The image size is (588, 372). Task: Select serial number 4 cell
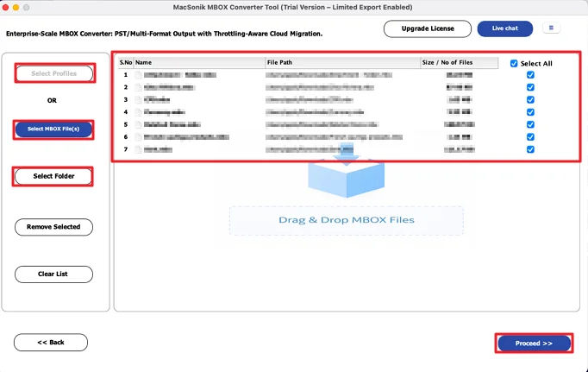126,112
